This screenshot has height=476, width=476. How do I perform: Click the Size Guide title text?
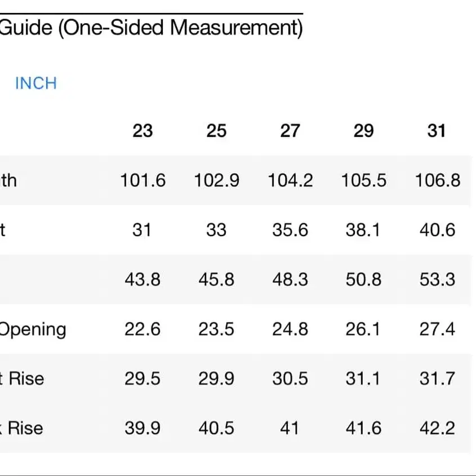tap(150, 28)
